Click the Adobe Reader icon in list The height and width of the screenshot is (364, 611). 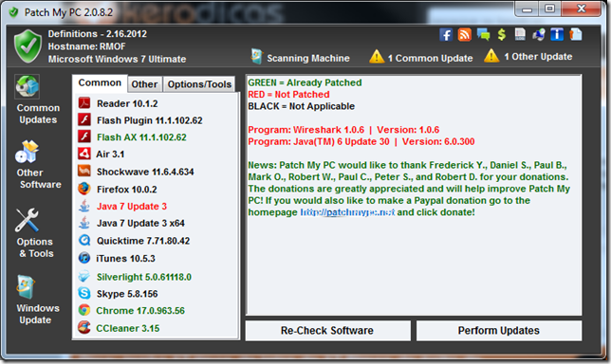click(x=84, y=103)
